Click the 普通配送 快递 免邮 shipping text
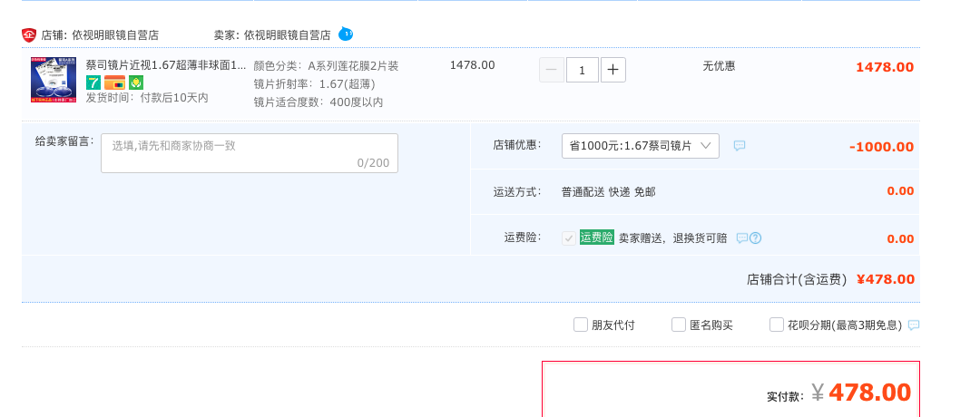 pyautogui.click(x=609, y=192)
